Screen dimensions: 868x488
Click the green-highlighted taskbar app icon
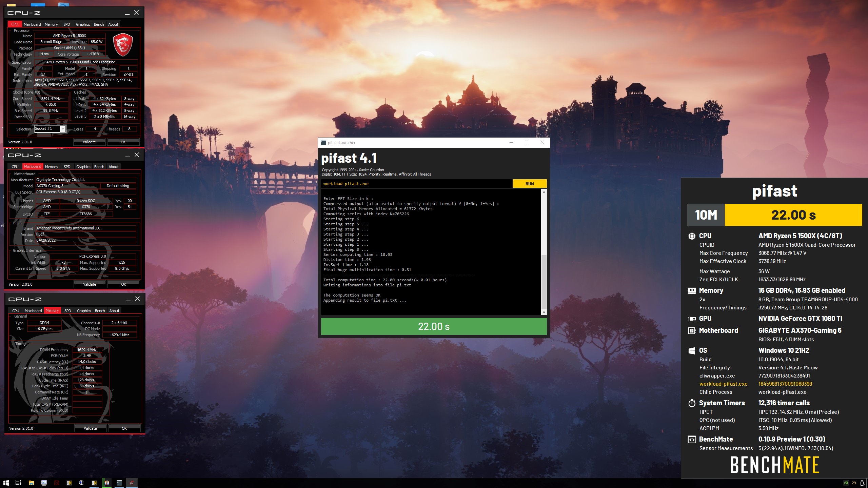(x=107, y=483)
